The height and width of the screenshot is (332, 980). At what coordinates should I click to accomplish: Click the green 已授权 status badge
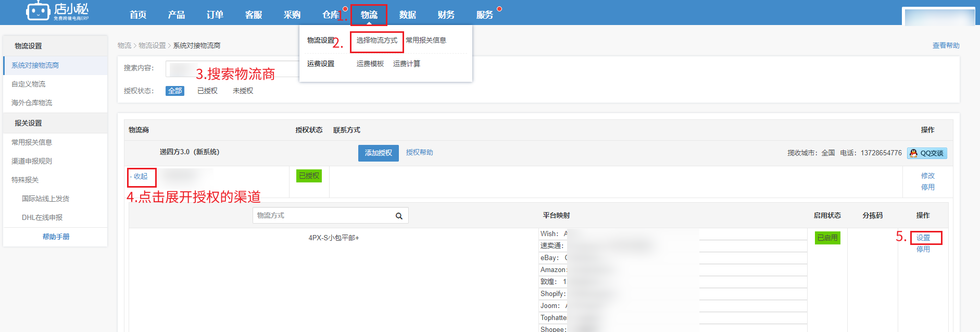[x=309, y=176]
